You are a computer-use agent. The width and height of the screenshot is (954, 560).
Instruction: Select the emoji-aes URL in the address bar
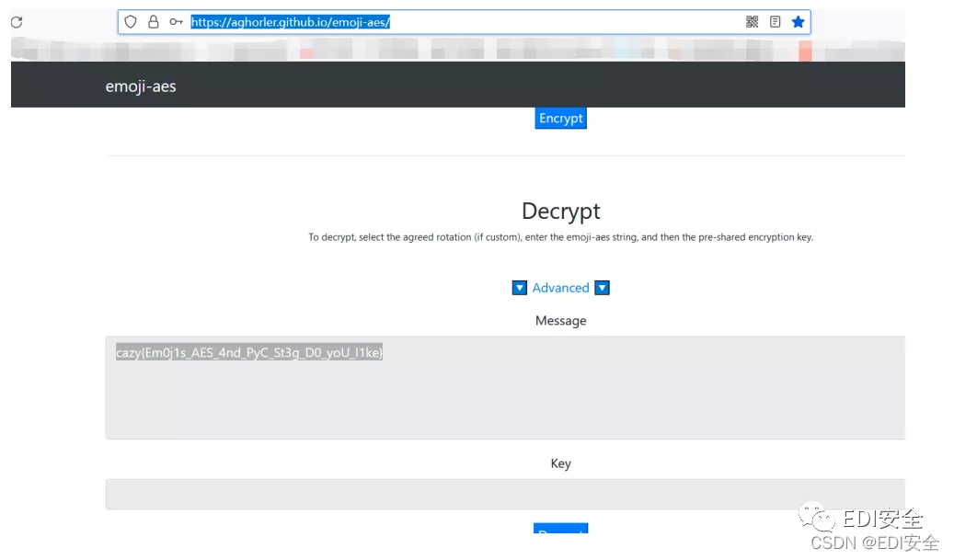[290, 22]
